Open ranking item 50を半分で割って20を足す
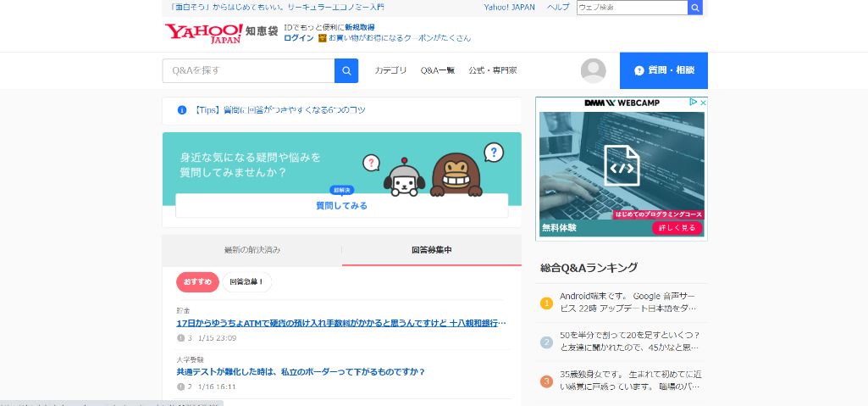Image resolution: width=868 pixels, height=406 pixels. coord(629,342)
